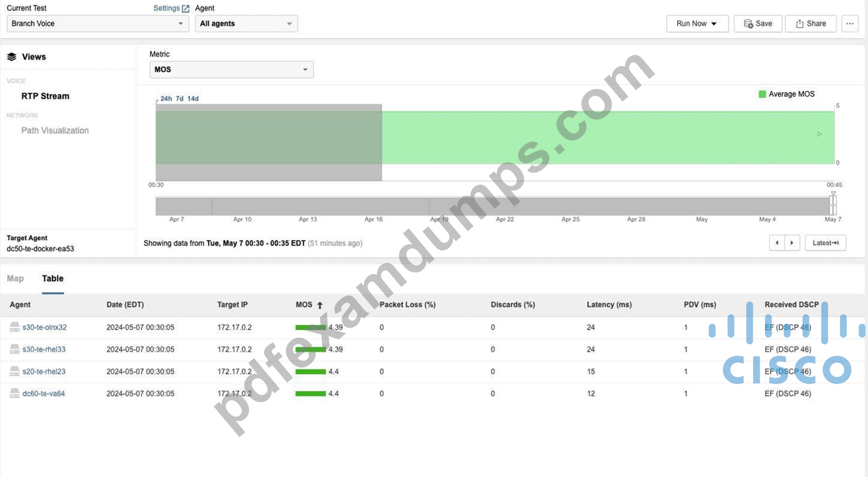Screen dimensions: 868x477
Task: Click the Save button
Action: 758,23
